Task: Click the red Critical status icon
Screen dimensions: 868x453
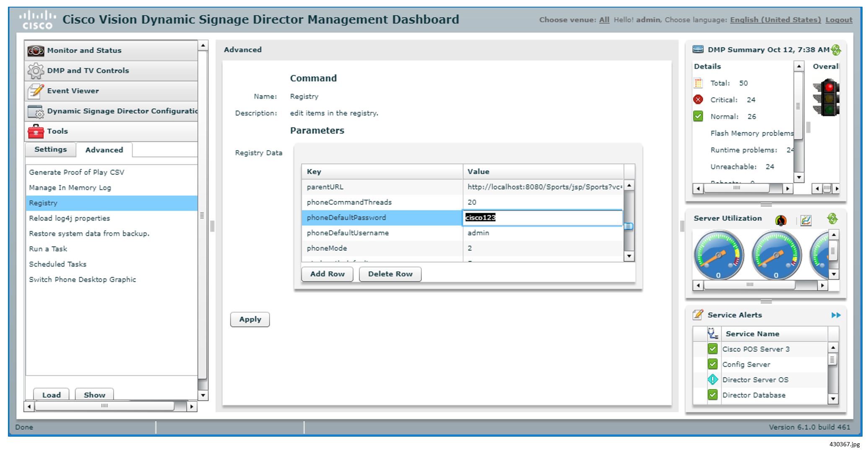Action: (698, 100)
